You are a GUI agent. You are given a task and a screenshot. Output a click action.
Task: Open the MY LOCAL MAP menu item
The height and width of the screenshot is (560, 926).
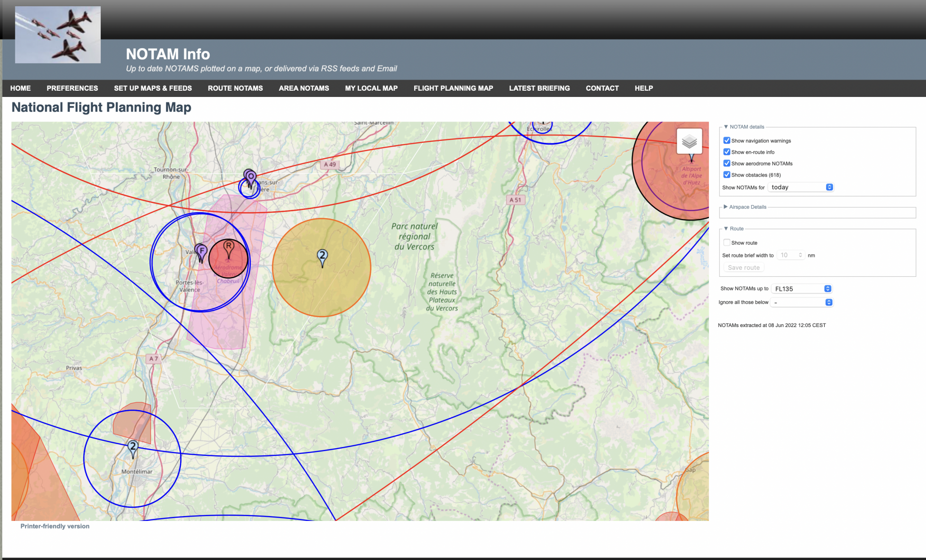point(371,88)
